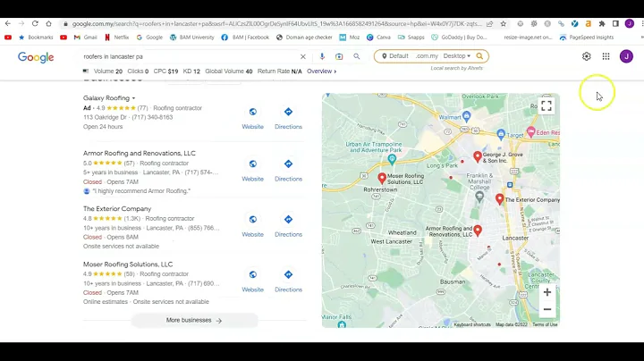Open Moser Roofing Solutions, LLC listing

click(x=128, y=264)
